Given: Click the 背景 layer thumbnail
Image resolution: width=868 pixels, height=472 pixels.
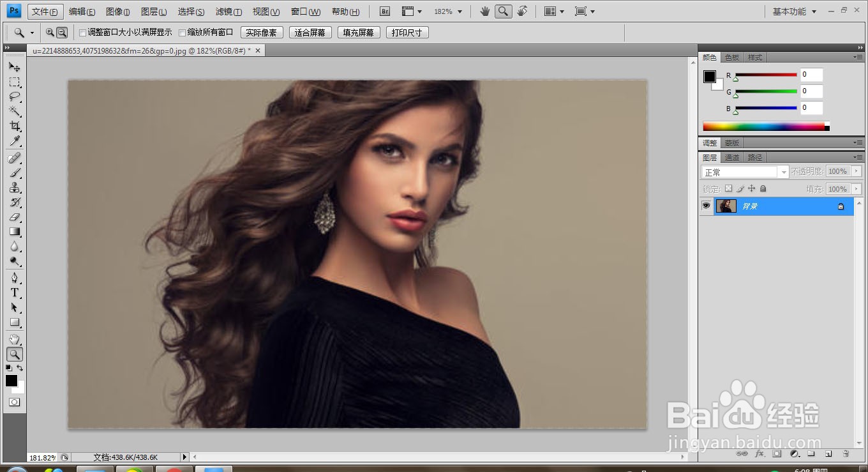Looking at the screenshot, I should [726, 206].
